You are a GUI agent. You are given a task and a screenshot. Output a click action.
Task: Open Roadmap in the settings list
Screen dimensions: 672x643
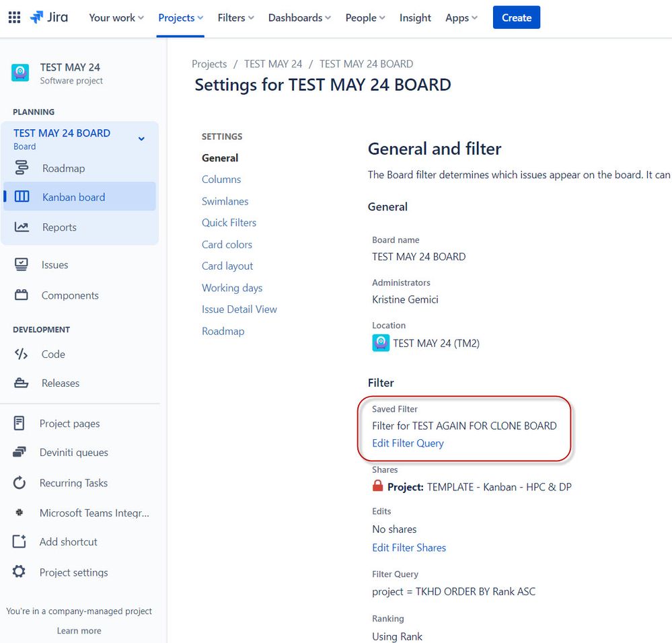[223, 331]
